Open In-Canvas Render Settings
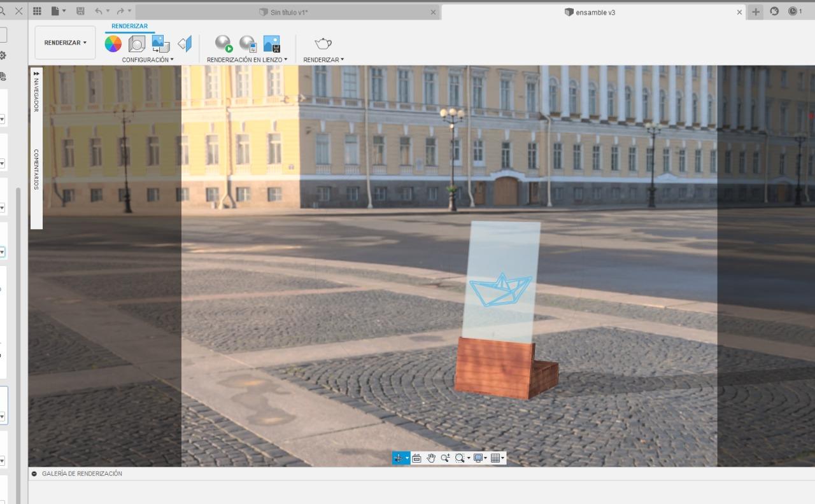Image resolution: width=815 pixels, height=504 pixels. [x=248, y=43]
